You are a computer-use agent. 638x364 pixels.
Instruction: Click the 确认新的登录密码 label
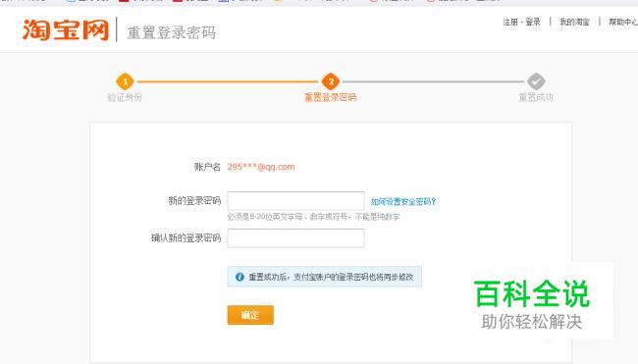(186, 237)
